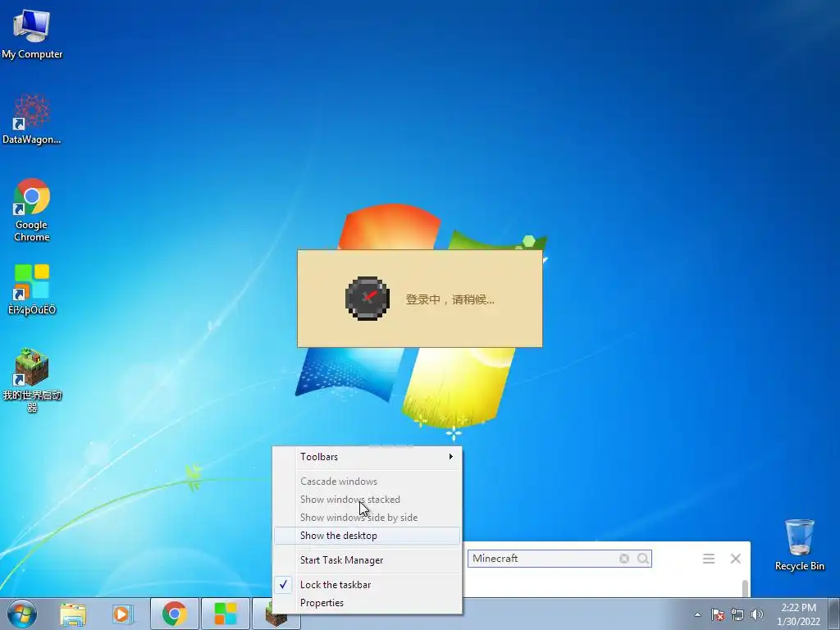Screen dimensions: 840x630
Task: Click the clock loading icon in the login dialog
Action: [x=367, y=299]
